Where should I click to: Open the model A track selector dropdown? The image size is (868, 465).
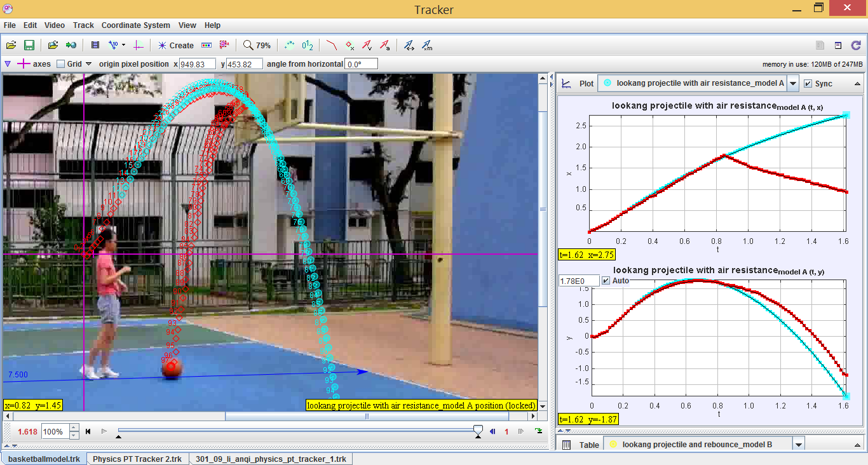point(792,83)
